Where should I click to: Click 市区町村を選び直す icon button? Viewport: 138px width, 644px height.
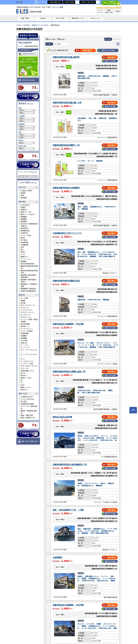(x=28, y=80)
